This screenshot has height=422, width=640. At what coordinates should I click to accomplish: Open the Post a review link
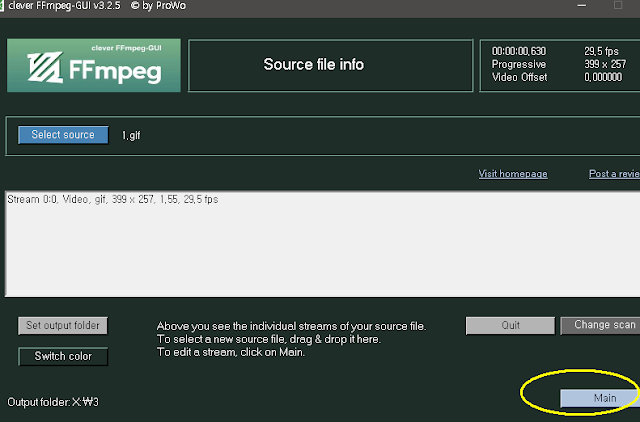pyautogui.click(x=614, y=174)
